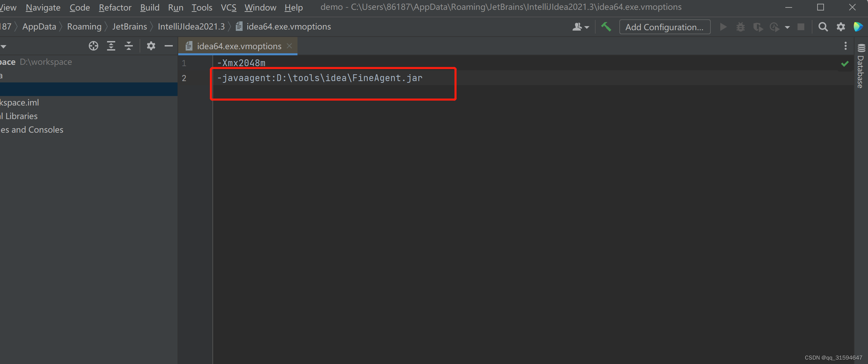Click line number 2 in gutter
The image size is (868, 364).
(184, 78)
